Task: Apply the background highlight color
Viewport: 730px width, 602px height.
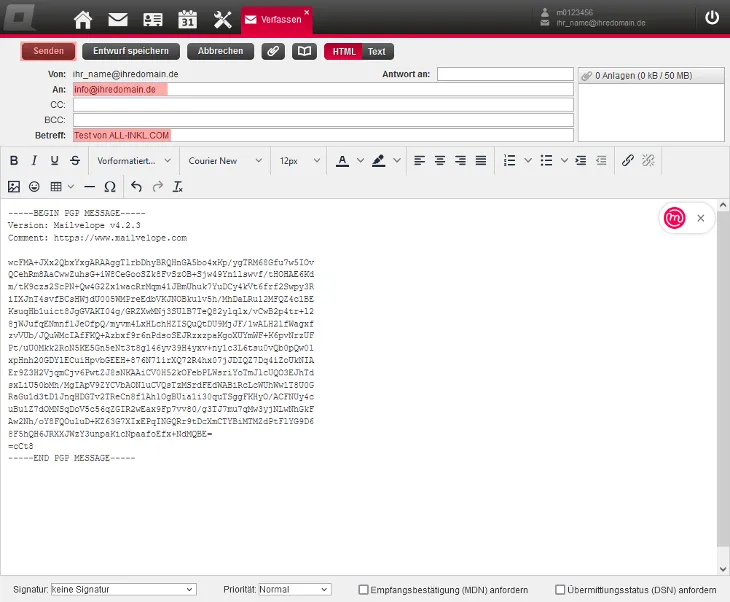Action: (x=379, y=161)
